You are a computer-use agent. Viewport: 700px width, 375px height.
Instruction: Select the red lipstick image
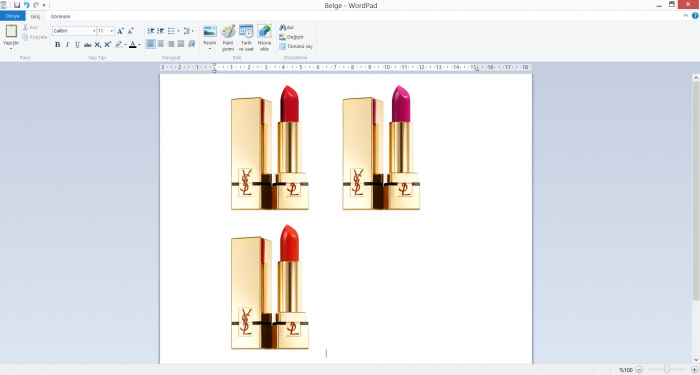click(270, 148)
